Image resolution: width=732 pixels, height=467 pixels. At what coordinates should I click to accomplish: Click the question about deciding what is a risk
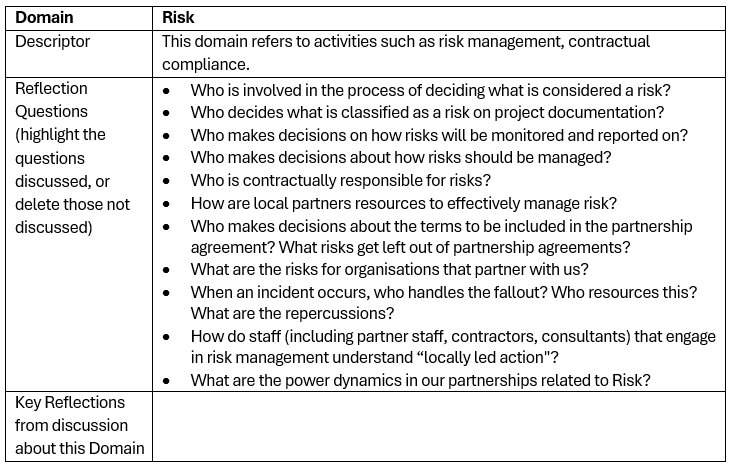(432, 89)
